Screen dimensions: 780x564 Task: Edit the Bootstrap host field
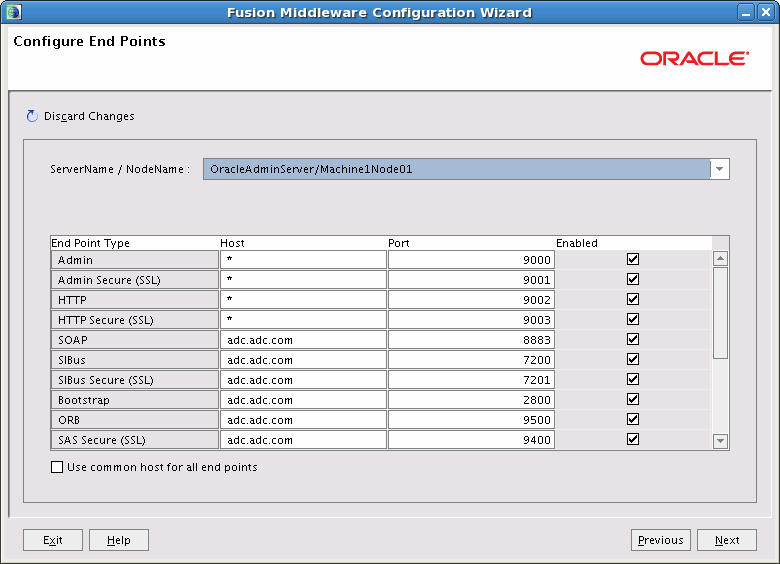[303, 400]
